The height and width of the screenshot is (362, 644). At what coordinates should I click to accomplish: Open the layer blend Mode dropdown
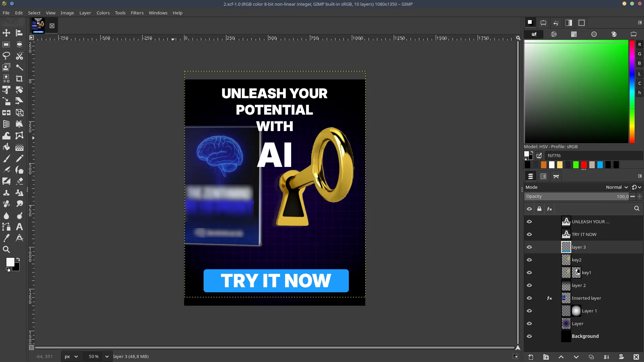tap(616, 187)
